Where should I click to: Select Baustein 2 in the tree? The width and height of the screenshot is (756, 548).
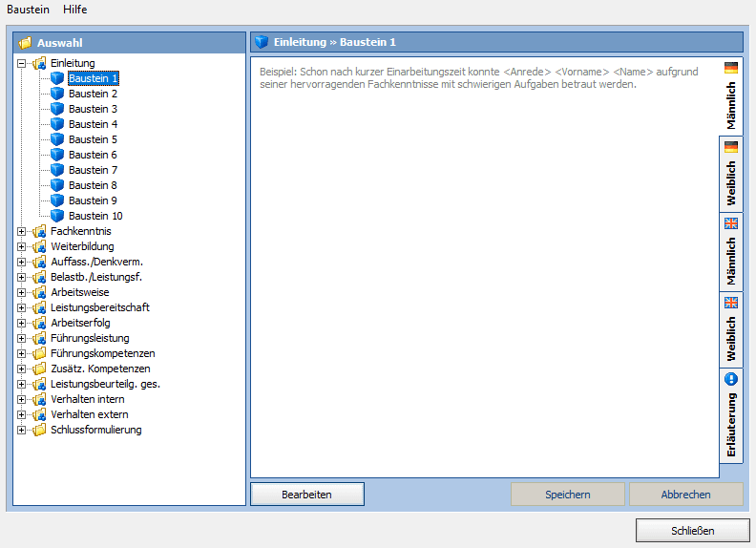click(x=93, y=94)
